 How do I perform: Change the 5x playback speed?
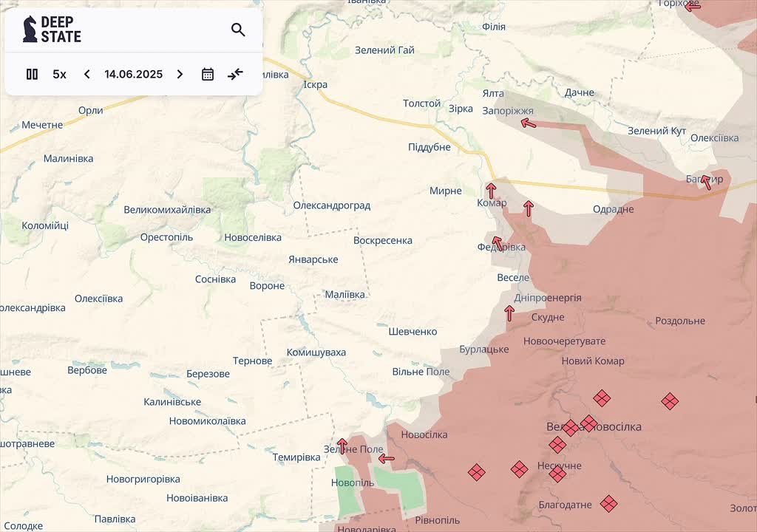click(x=59, y=75)
